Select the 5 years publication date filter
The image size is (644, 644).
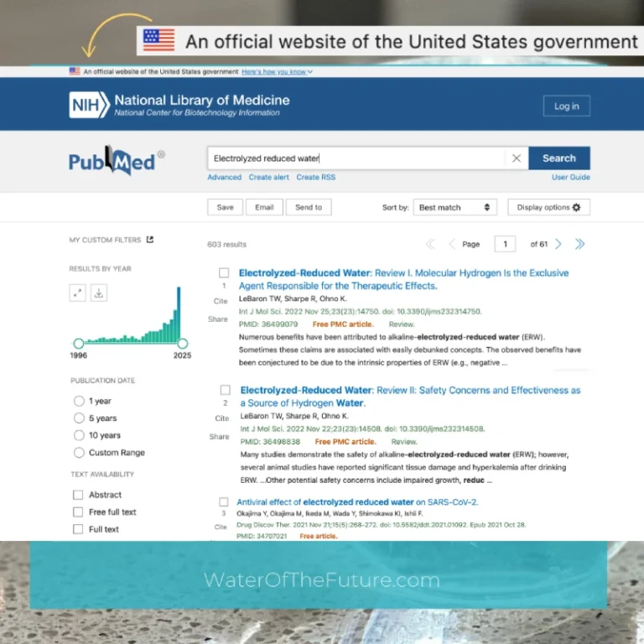pyautogui.click(x=79, y=418)
